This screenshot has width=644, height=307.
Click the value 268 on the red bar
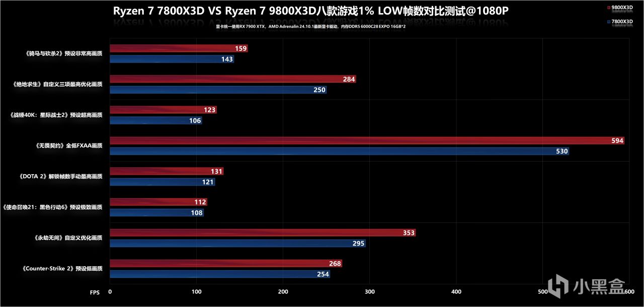coord(335,264)
